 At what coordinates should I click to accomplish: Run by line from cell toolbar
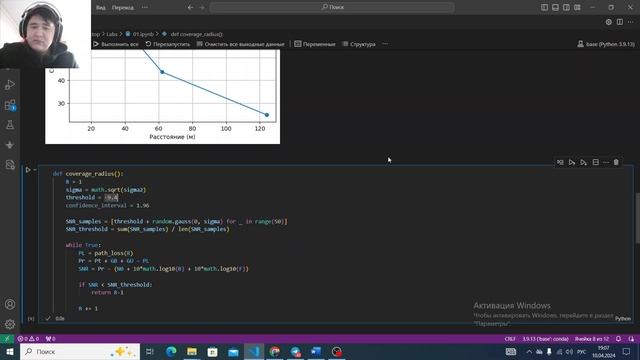coord(560,162)
